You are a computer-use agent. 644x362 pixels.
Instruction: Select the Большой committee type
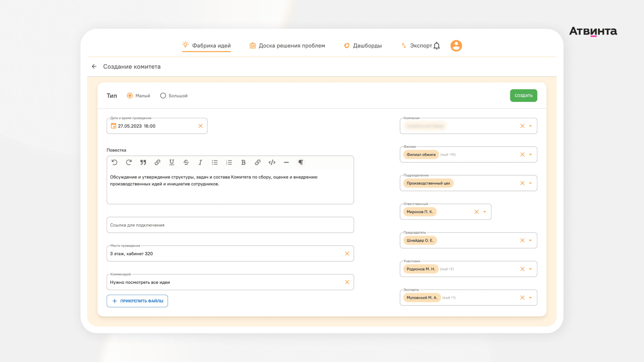point(163,96)
